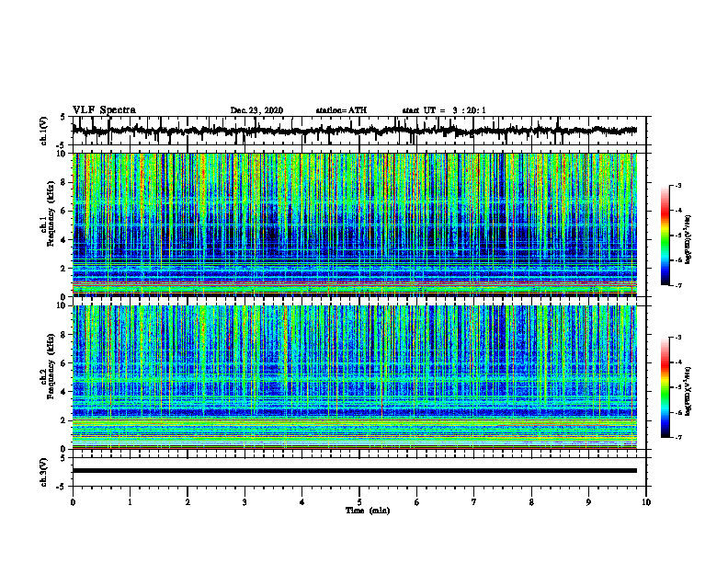
Task: Click the flat black ch.3 voltage trace
Action: [x=355, y=471]
